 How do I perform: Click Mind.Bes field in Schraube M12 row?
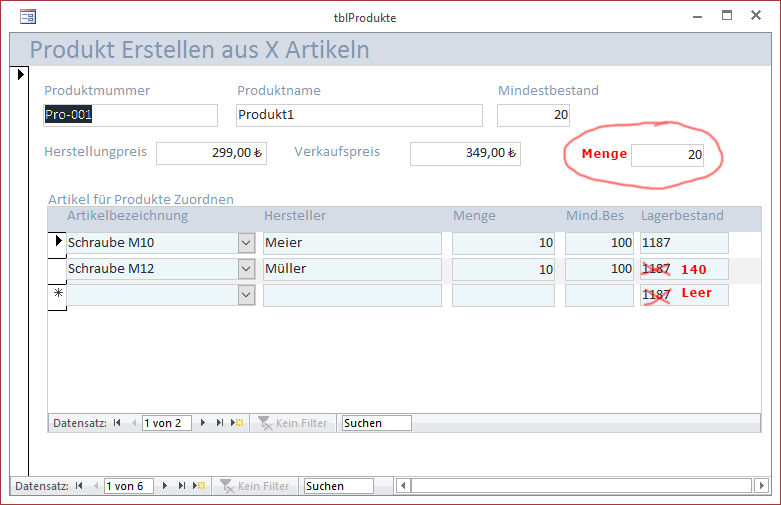599,269
